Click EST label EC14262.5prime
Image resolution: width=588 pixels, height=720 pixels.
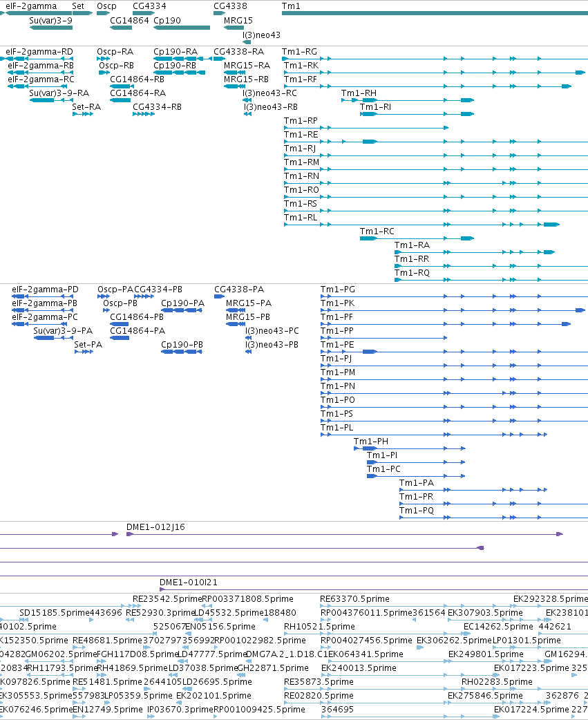[x=498, y=626]
